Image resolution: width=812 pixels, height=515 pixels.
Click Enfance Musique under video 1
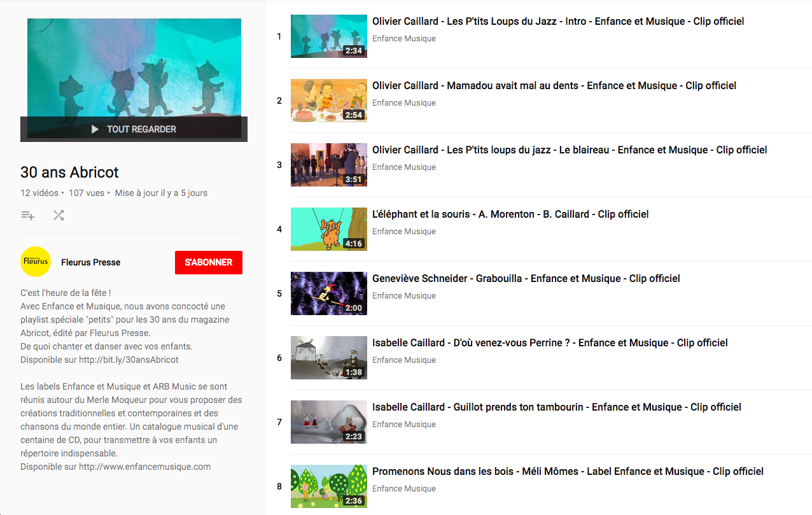click(404, 38)
